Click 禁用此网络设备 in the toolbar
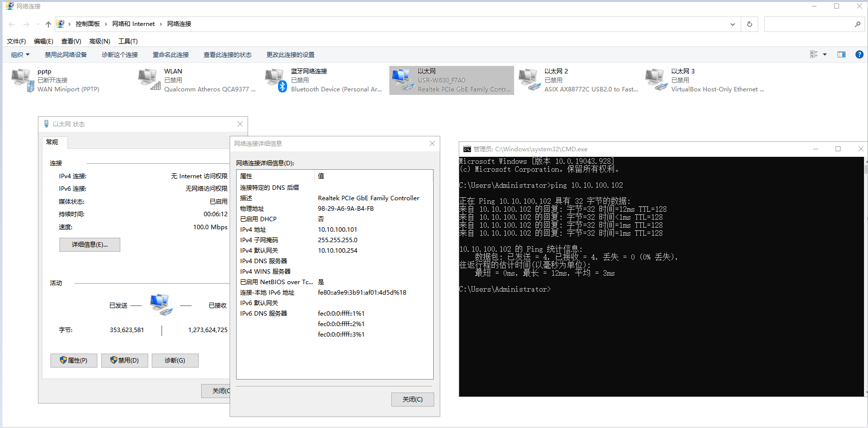 coord(65,54)
